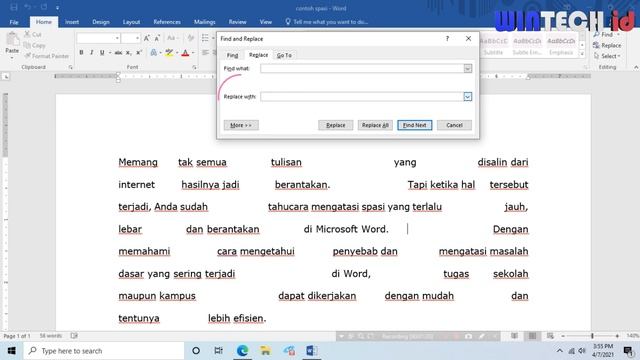Switch to the References ribbon tab
640x360 pixels.
tap(167, 22)
